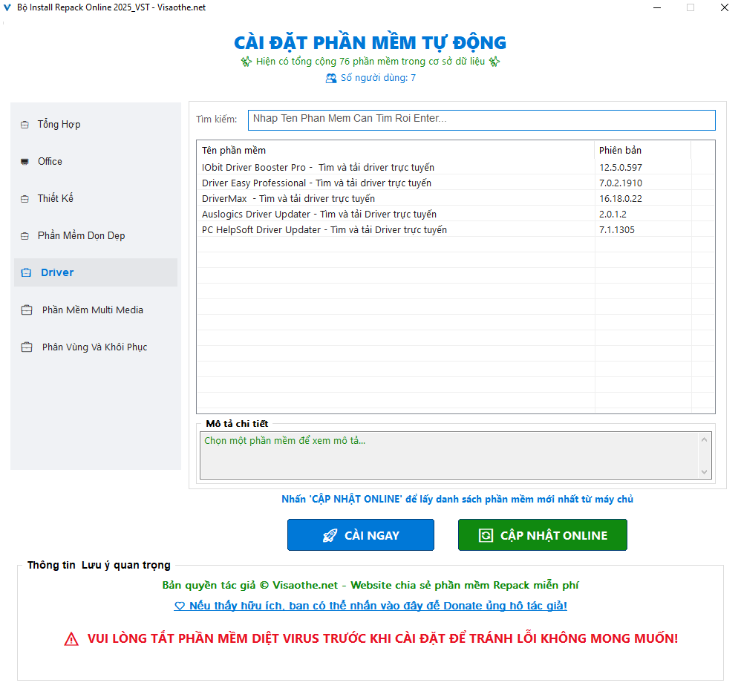Viewport: 741px width, 700px height.
Task: Select the DriverMax row
Action: (456, 198)
